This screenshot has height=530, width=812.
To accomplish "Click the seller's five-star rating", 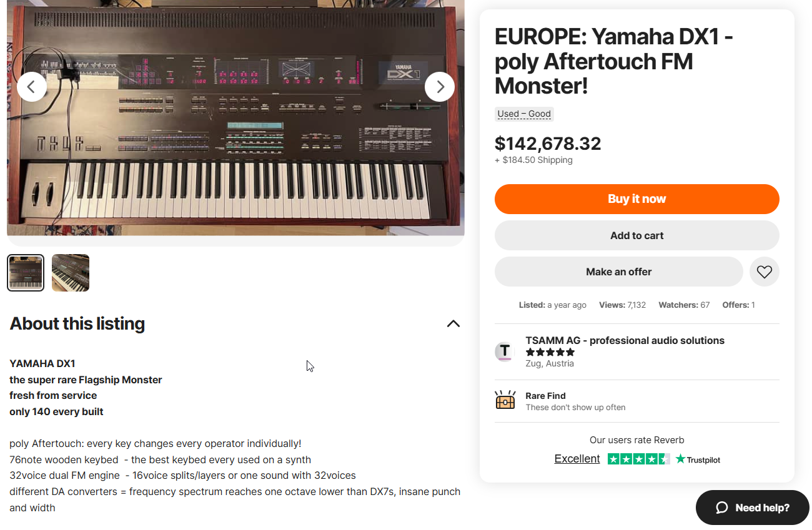I will (x=550, y=352).
